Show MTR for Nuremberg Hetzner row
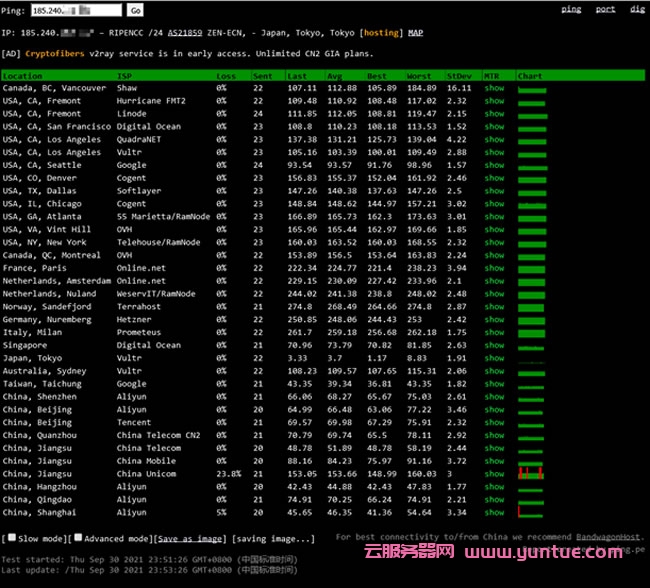The width and height of the screenshot is (650, 588). [x=494, y=319]
